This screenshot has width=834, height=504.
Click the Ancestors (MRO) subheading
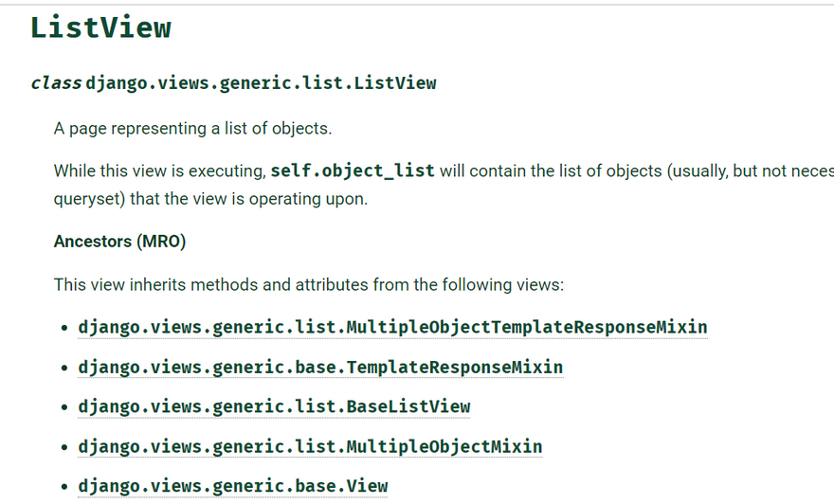click(x=119, y=242)
